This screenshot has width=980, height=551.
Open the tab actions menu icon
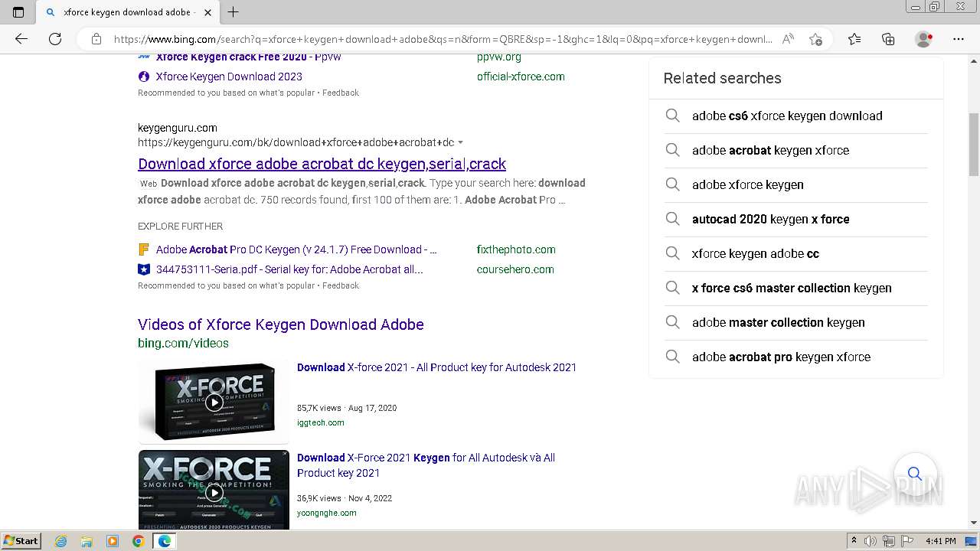point(18,12)
